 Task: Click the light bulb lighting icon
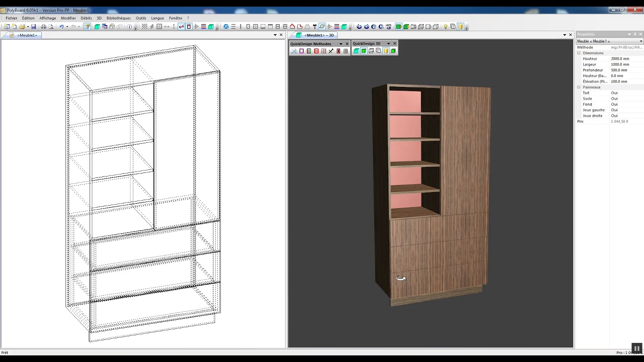tap(446, 27)
